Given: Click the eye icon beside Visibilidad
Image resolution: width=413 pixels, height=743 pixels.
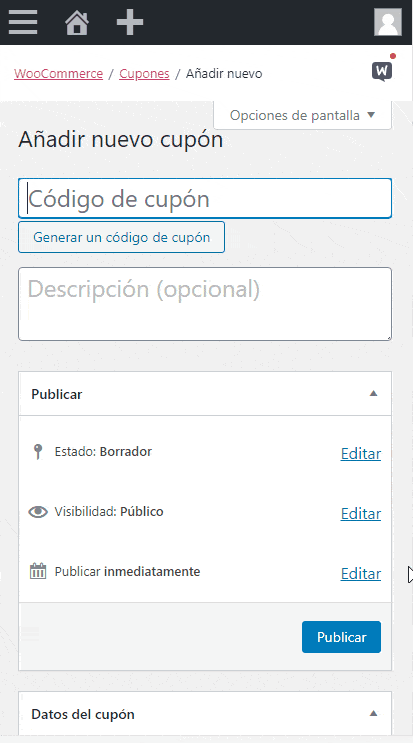Looking at the screenshot, I should 38,512.
